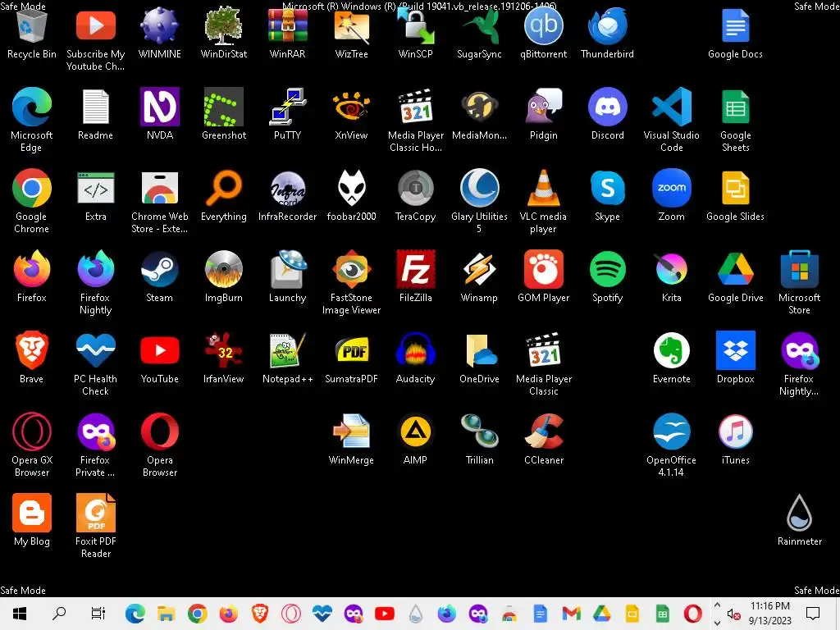
Task: Open File Explorer from the taskbar
Action: pos(166,614)
